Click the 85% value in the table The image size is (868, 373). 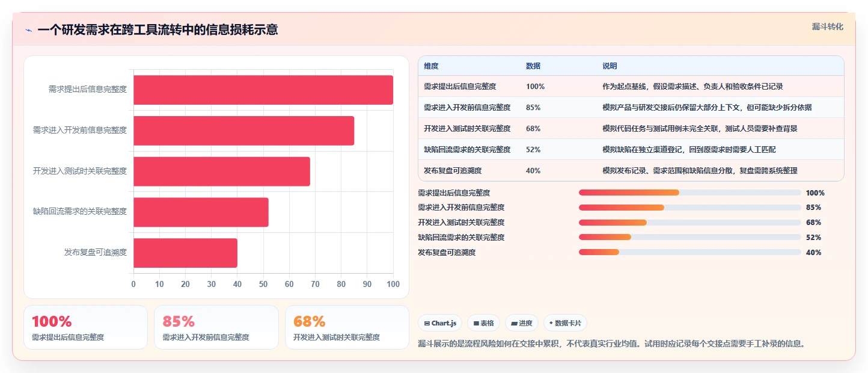533,108
